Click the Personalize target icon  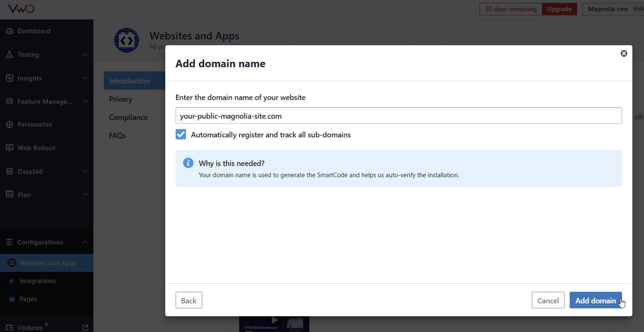coord(10,124)
